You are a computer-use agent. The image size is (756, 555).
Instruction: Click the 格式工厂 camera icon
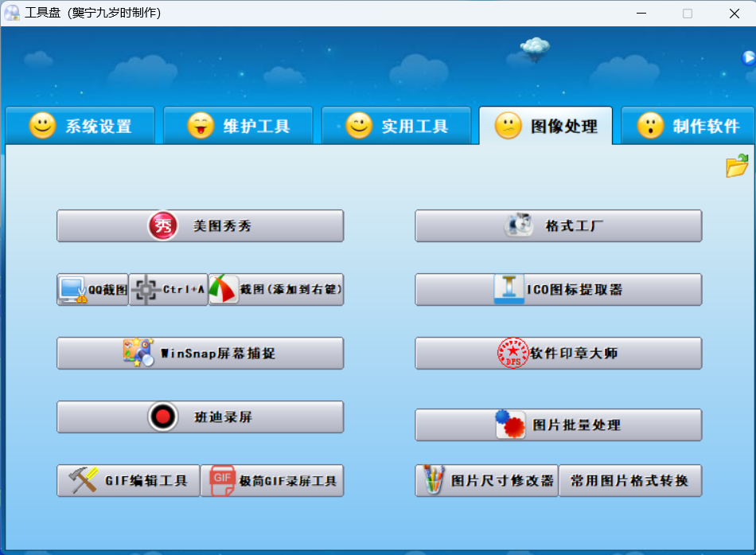[519, 225]
